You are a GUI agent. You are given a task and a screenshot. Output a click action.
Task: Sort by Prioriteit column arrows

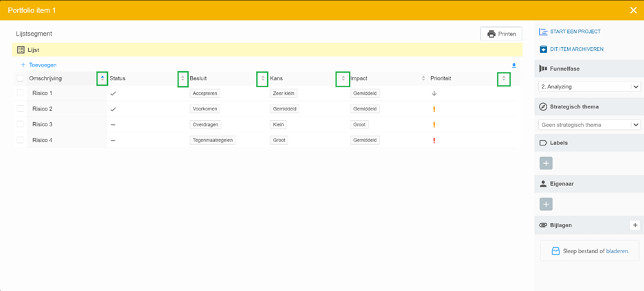[x=503, y=78]
